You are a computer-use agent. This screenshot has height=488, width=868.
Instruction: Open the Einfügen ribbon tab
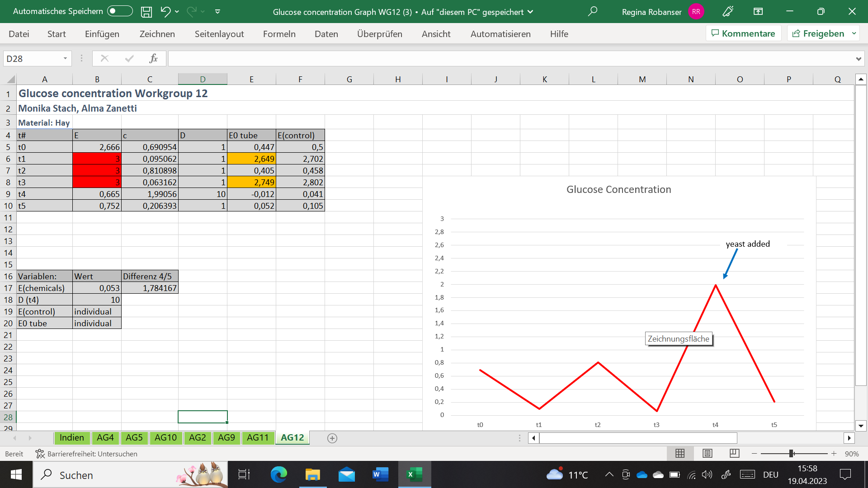pos(102,34)
